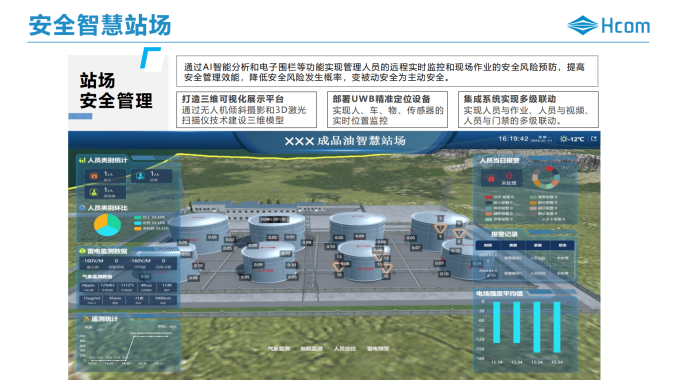Viewport: 677px width, 380px height.
Task: Click an orange triangle warning marker on the rear right tank
Action: [x=440, y=228]
